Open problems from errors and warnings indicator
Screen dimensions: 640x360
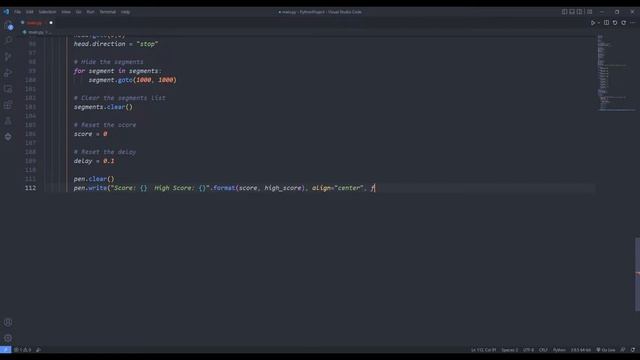[22, 350]
